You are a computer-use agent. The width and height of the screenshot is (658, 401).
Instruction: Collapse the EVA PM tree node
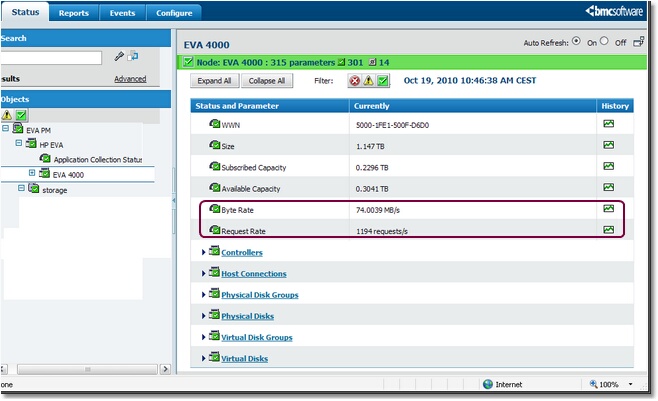[5, 128]
